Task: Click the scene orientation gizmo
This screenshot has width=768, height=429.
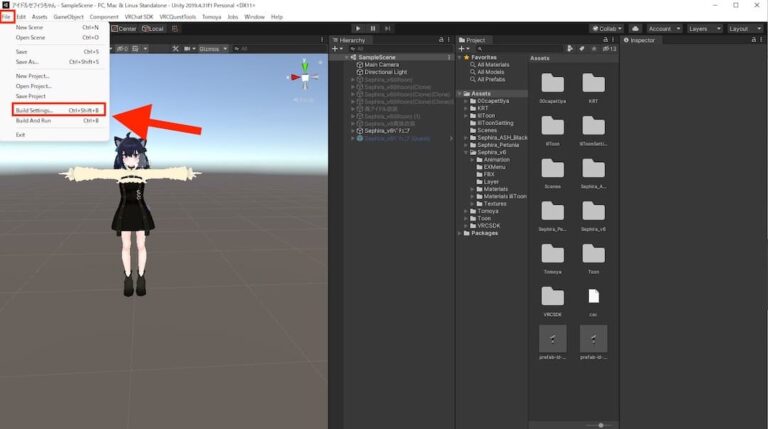Action: tap(305, 77)
